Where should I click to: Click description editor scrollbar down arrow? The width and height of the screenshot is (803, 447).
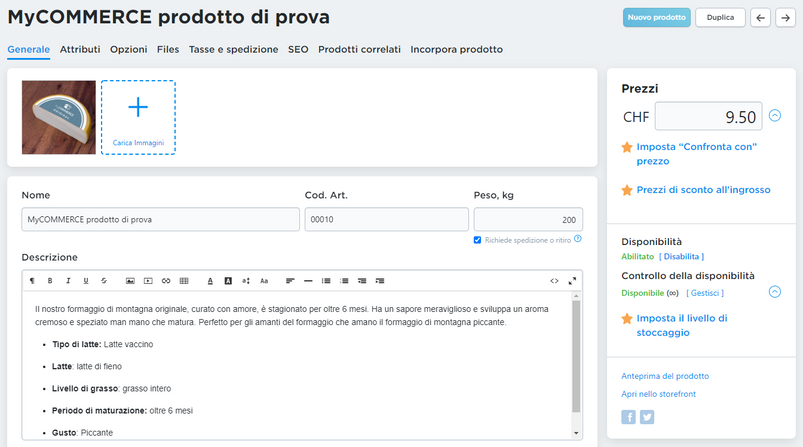point(576,433)
